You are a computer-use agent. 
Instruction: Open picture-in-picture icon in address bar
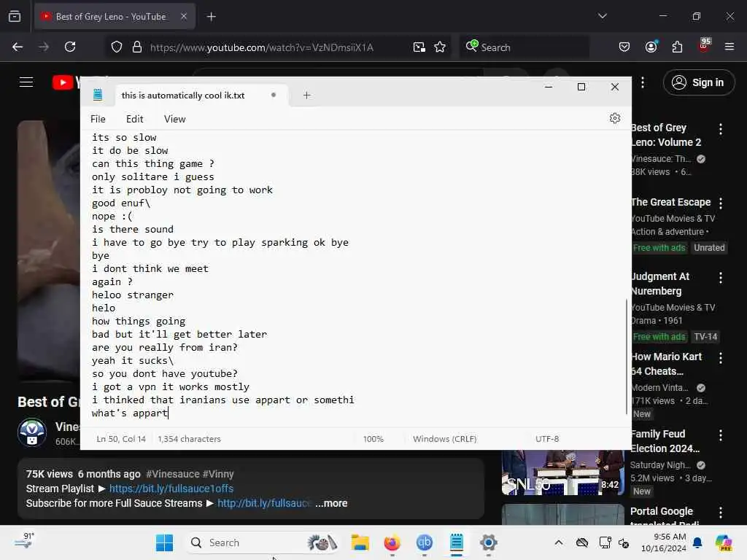click(x=419, y=47)
